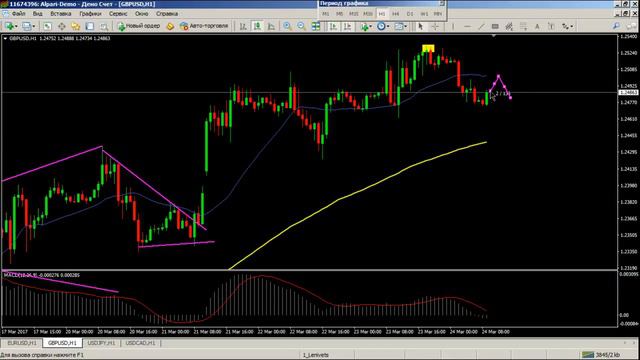Switch chart to line chart mode
The height and width of the screenshot is (360, 640).
(x=271, y=26)
